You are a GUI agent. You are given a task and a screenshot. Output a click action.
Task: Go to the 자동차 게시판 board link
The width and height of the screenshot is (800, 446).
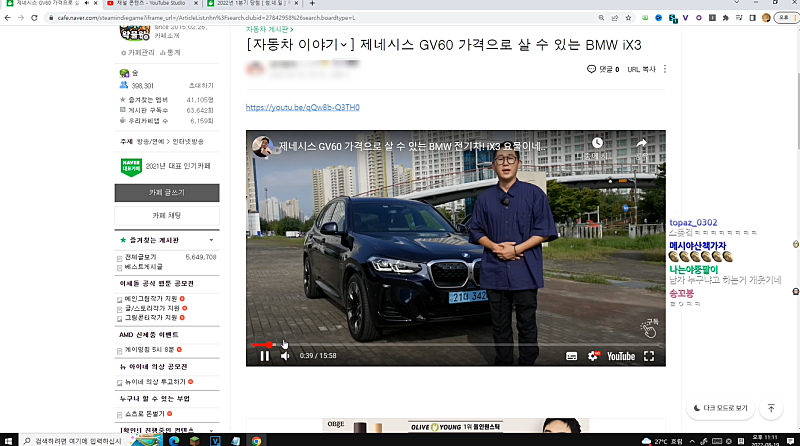click(x=269, y=30)
